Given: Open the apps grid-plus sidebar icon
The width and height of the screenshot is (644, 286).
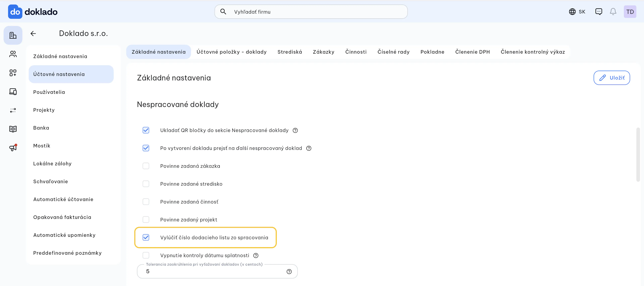Looking at the screenshot, I should 13,73.
